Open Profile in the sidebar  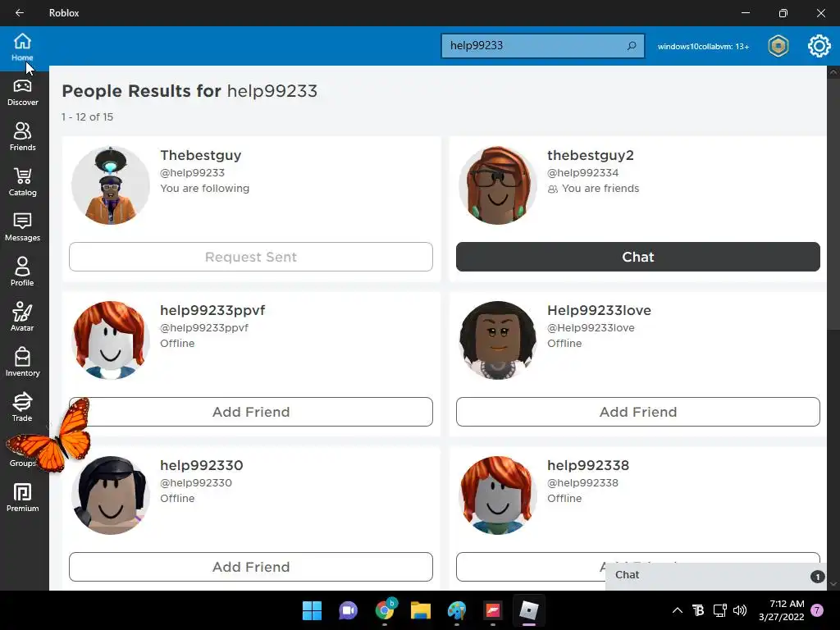point(22,272)
